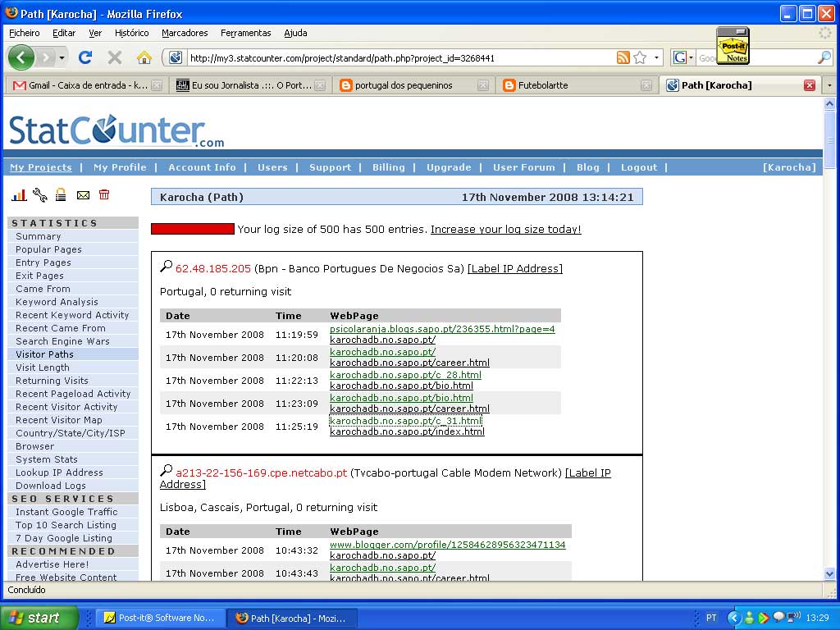This screenshot has height=630, width=840.
Task: Click the StatCounter.com logo
Action: pyautogui.click(x=116, y=130)
